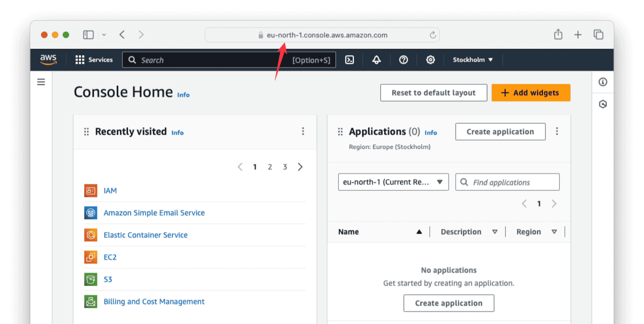644x324 pixels.
Task: Expand the hamburger navigation menu
Action: pos(41,82)
